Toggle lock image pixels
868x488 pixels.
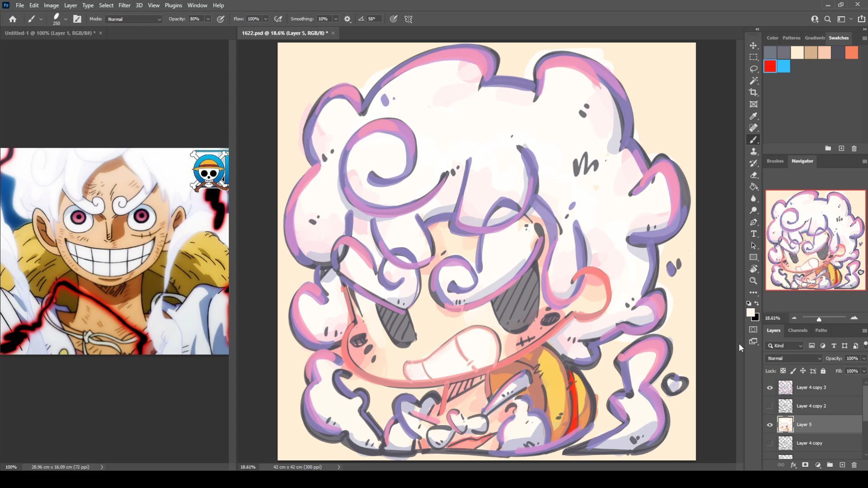(793, 371)
